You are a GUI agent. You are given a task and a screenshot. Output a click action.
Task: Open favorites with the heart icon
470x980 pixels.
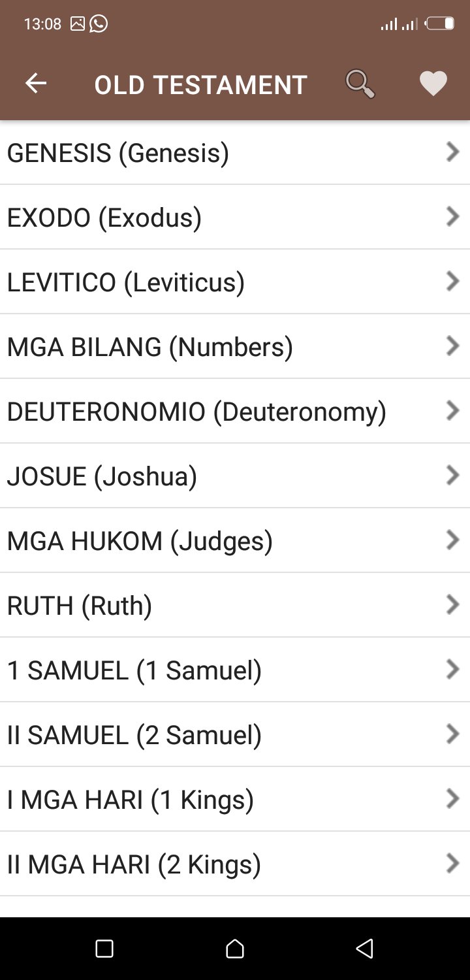pos(433,84)
